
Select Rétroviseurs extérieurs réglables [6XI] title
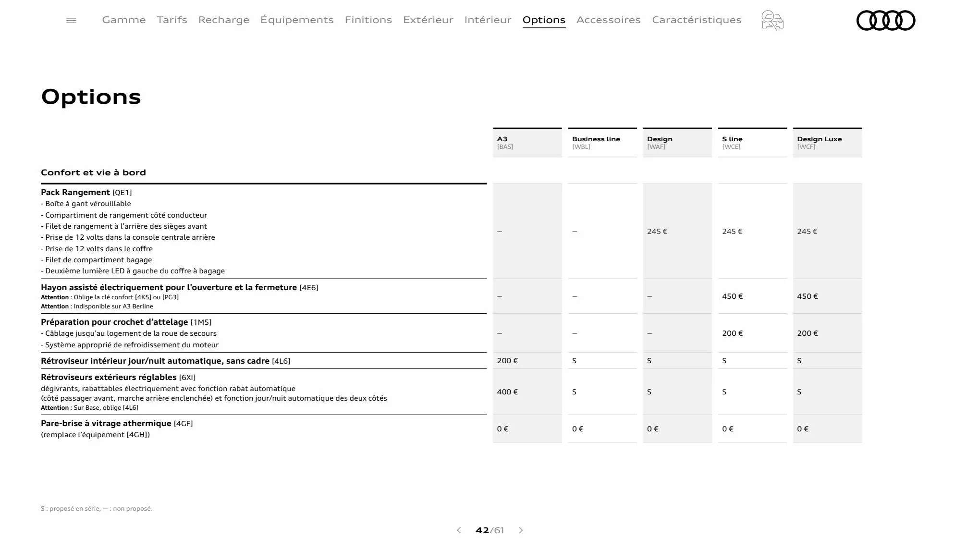118,377
